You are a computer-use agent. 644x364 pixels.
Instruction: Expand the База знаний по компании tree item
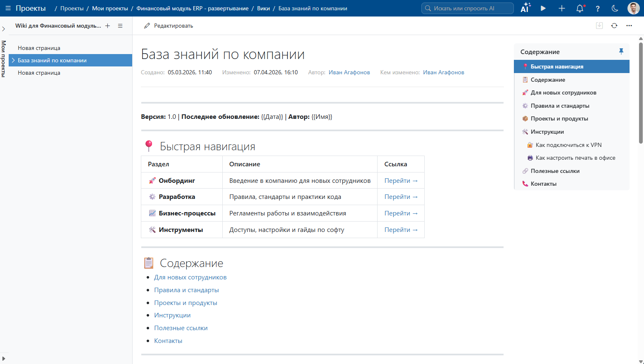(13, 60)
